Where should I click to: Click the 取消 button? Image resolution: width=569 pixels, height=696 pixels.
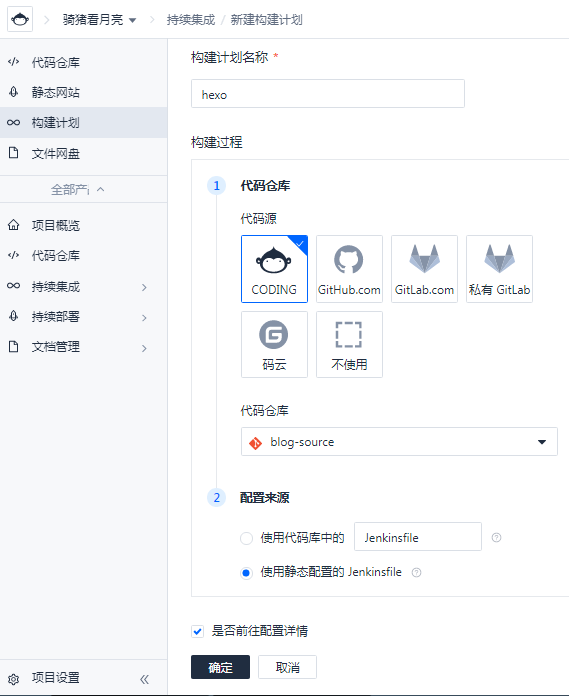point(287,667)
